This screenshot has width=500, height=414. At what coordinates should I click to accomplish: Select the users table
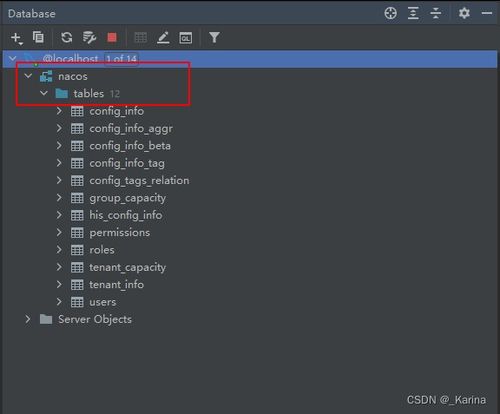103,302
